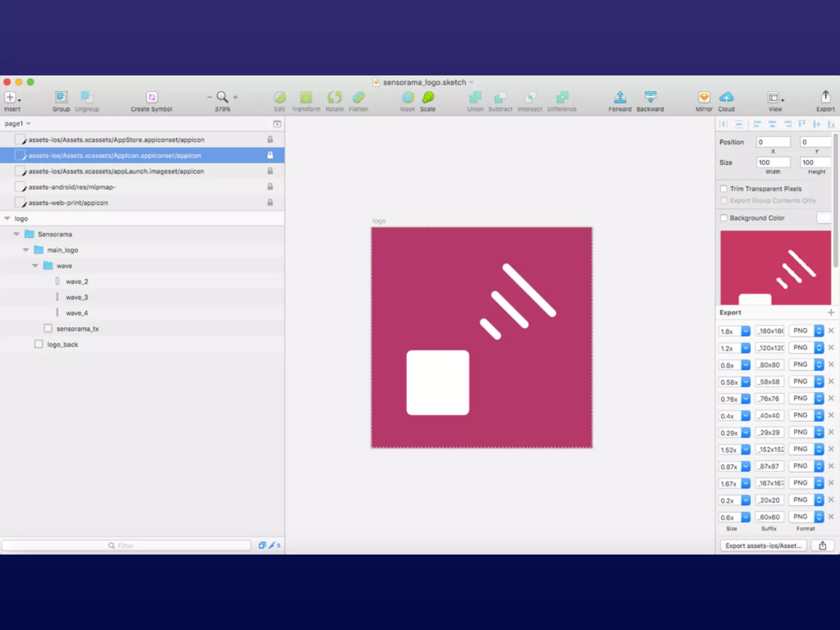Image resolution: width=840 pixels, height=630 pixels.
Task: Unlock the AppStore.appiconset slice lock
Action: point(270,139)
